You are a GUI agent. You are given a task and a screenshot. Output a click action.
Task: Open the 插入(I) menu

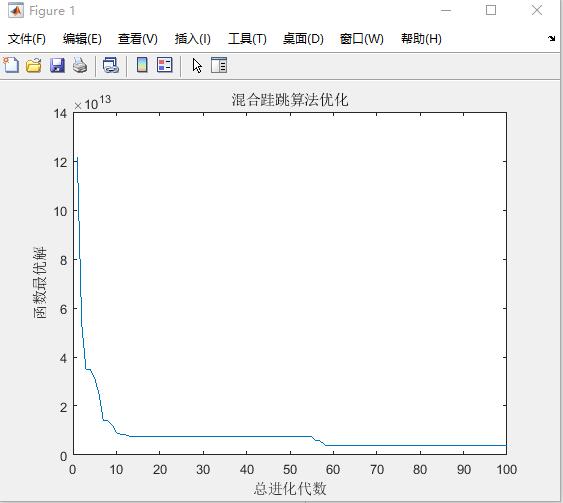click(x=192, y=39)
